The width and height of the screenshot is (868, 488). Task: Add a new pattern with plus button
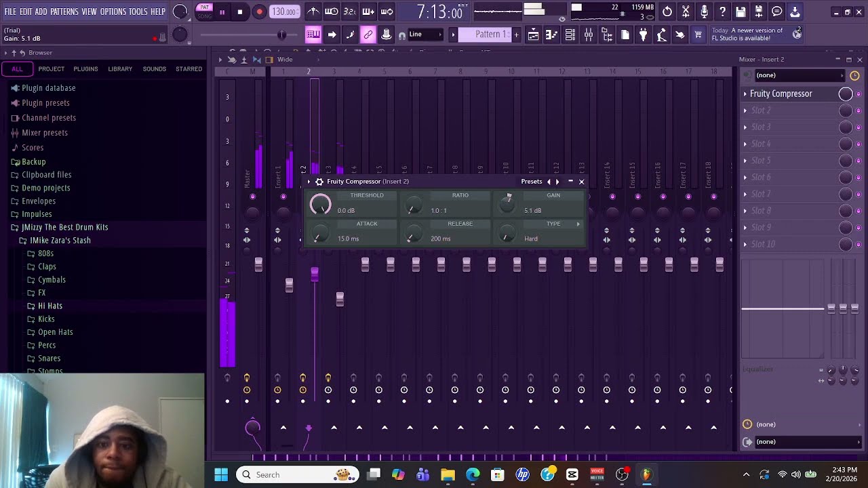pyautogui.click(x=516, y=35)
